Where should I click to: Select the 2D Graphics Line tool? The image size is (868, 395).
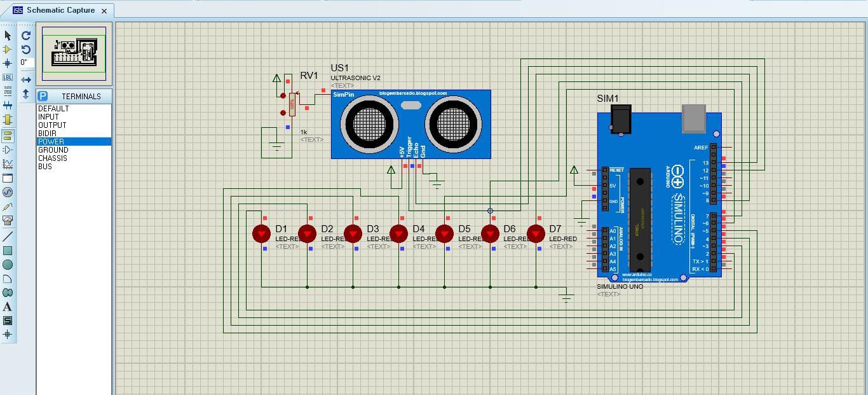pyautogui.click(x=8, y=237)
